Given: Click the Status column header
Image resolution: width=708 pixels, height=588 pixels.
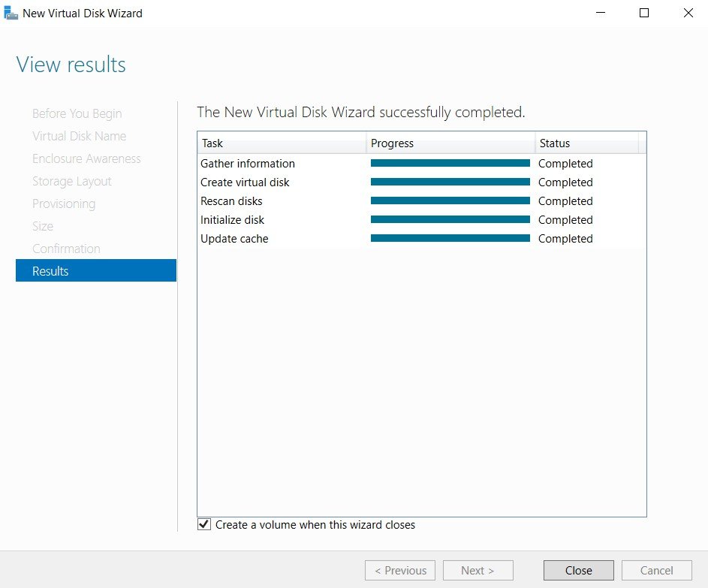Looking at the screenshot, I should tap(587, 143).
